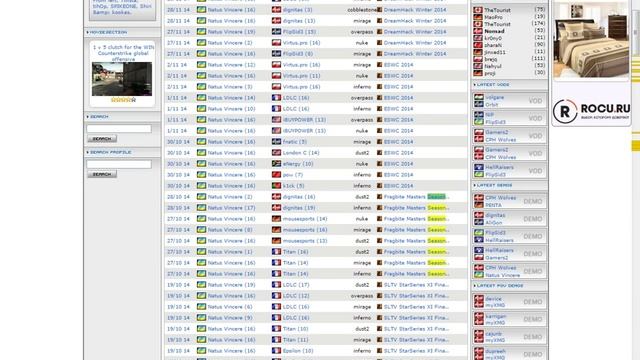Open the VOD for volgare vs Orbit
The width and height of the screenshot is (640, 360).
pyautogui.click(x=535, y=101)
